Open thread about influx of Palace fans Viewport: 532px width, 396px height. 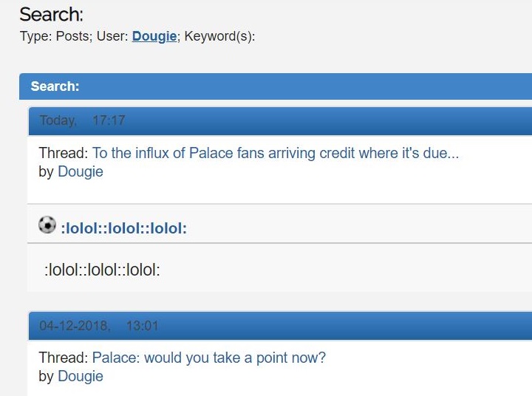coord(276,153)
